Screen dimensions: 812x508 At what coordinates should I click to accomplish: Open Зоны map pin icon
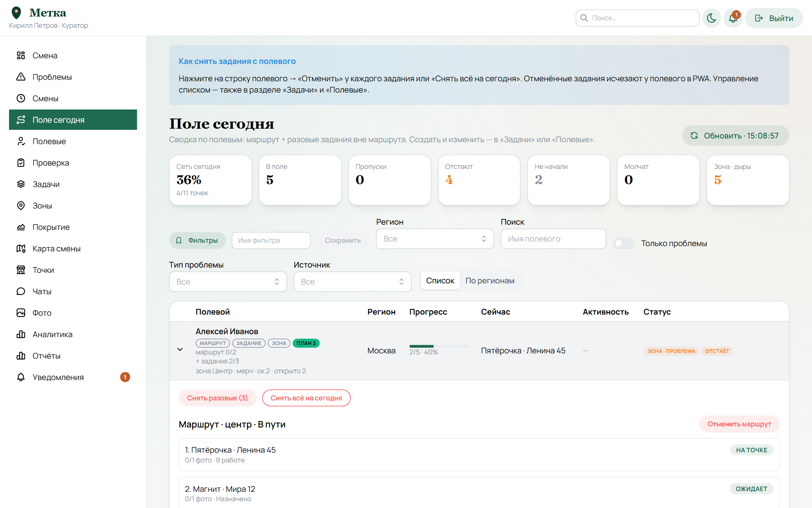(x=21, y=206)
